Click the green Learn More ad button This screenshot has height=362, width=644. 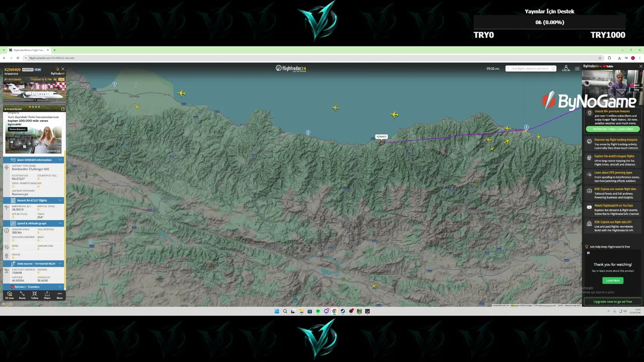[x=613, y=281]
